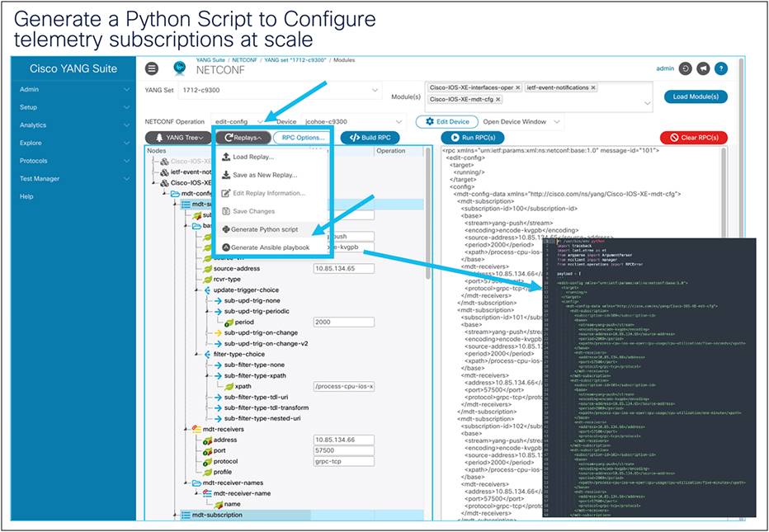This screenshot has width=769, height=532.
Task: Click the YANG Tree button
Action: tap(178, 138)
